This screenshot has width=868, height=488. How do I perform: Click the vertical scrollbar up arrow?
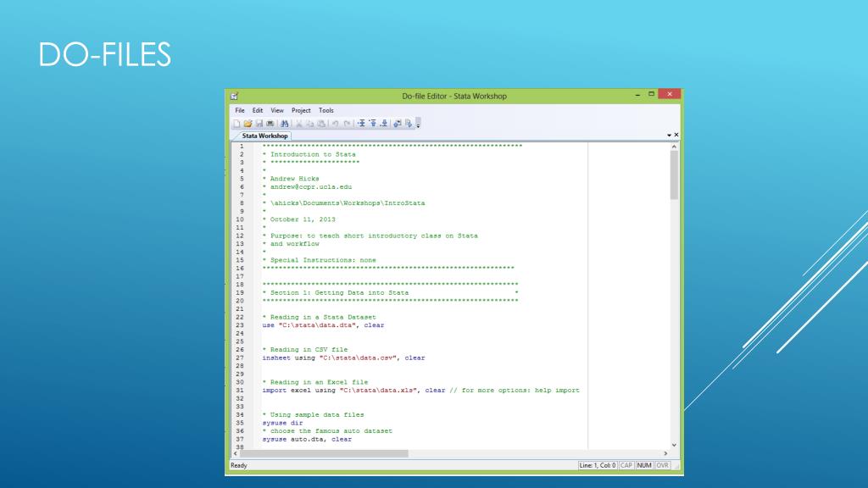pyautogui.click(x=674, y=147)
